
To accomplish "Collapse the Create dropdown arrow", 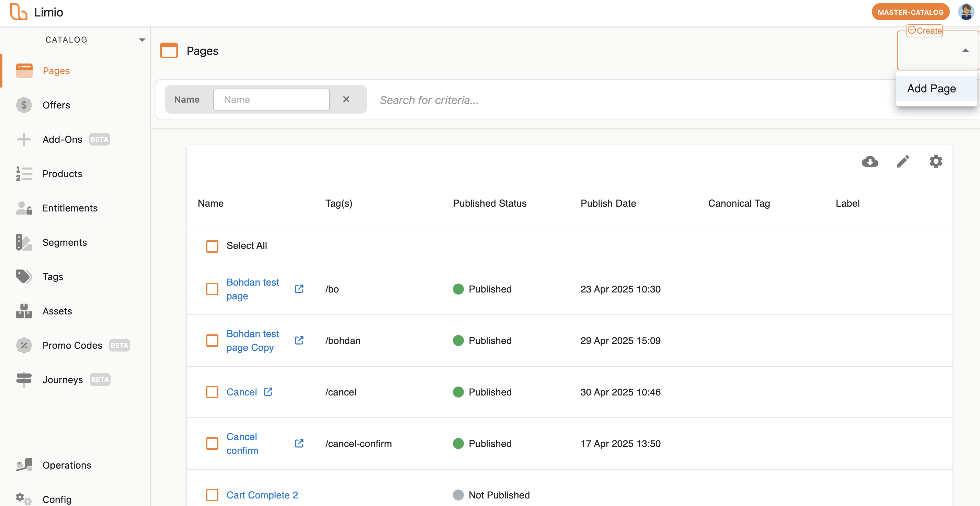I will (965, 50).
